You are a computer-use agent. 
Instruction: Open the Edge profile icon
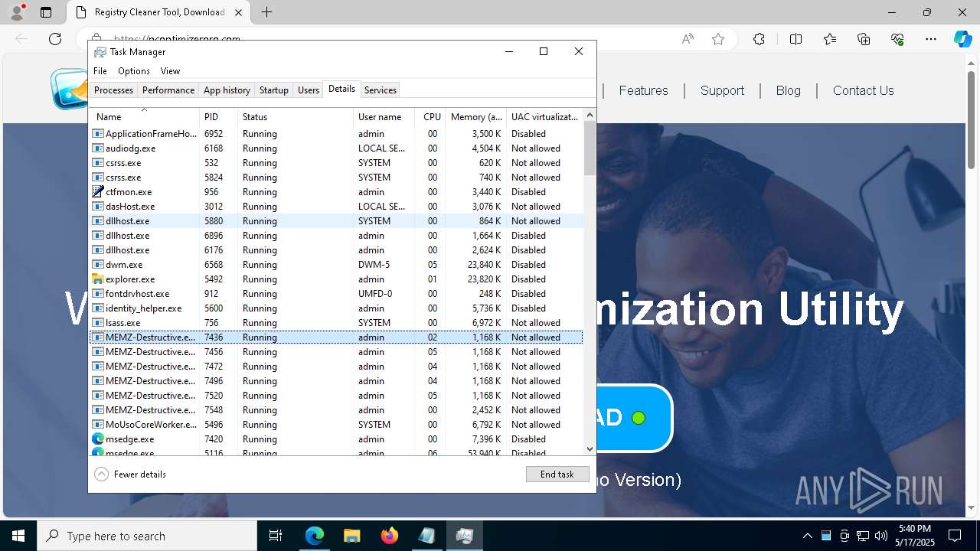pos(17,12)
